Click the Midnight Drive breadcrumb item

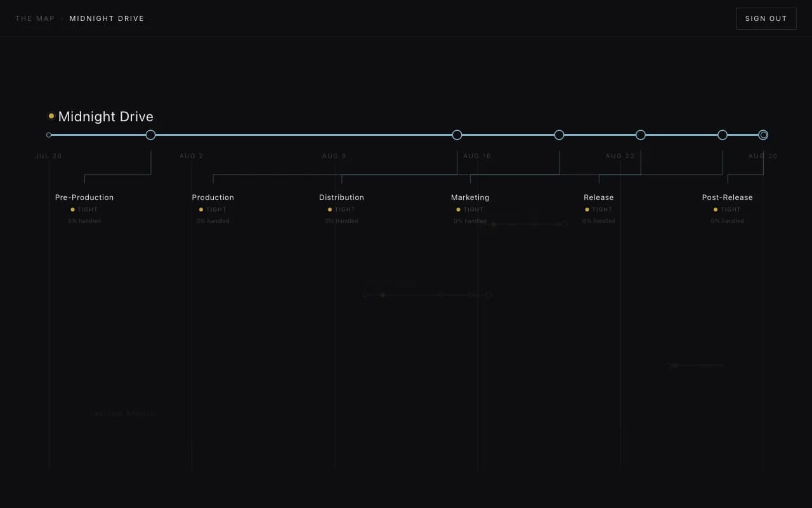[x=107, y=18]
